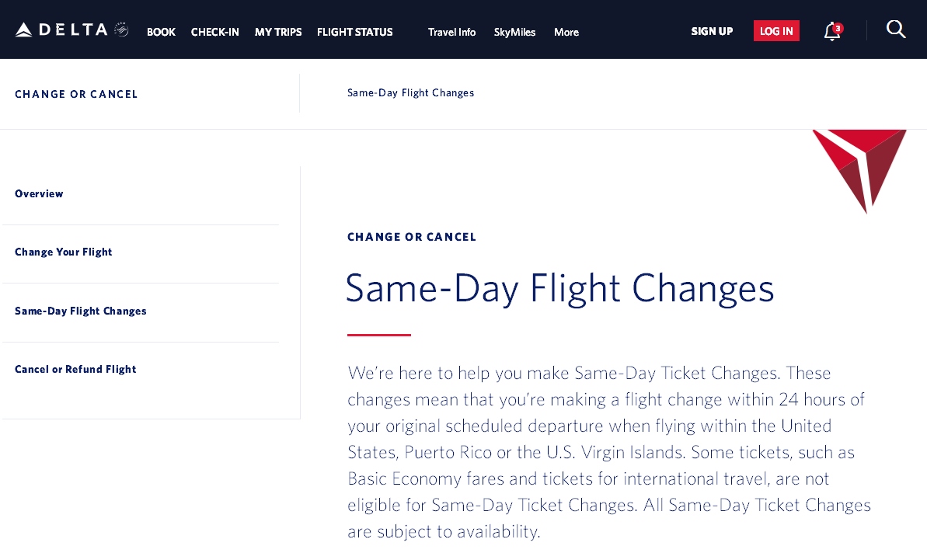Open MY TRIPS from the header
The width and height of the screenshot is (927, 560).
[277, 32]
